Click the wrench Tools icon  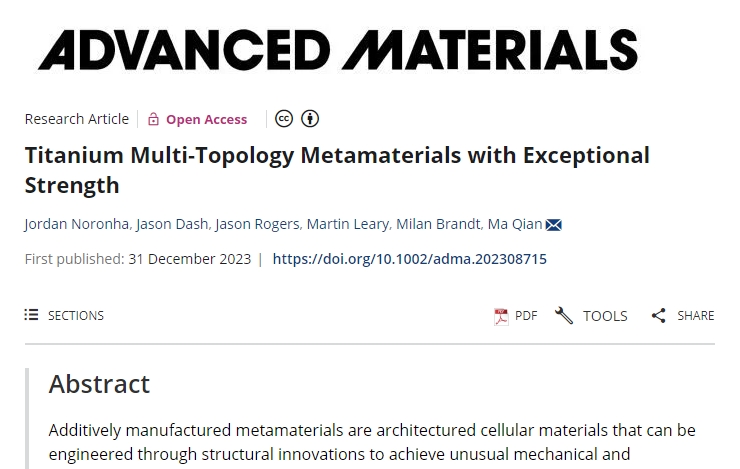click(x=563, y=316)
